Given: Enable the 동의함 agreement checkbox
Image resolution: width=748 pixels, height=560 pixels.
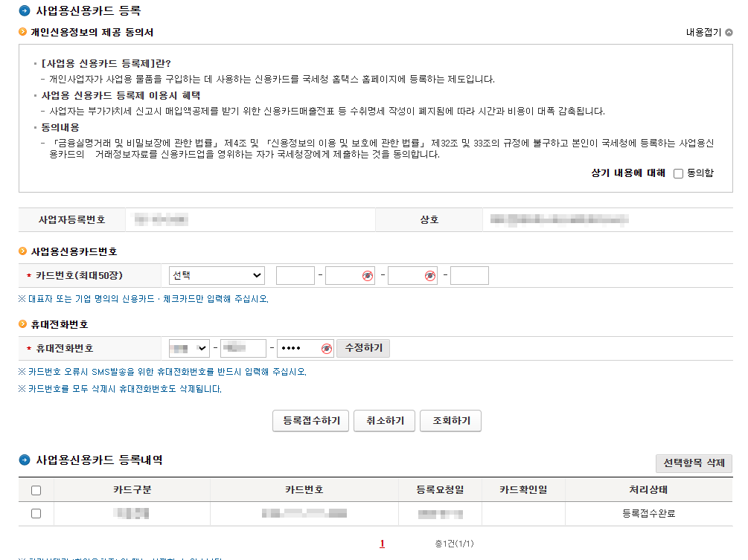Looking at the screenshot, I should tap(677, 173).
